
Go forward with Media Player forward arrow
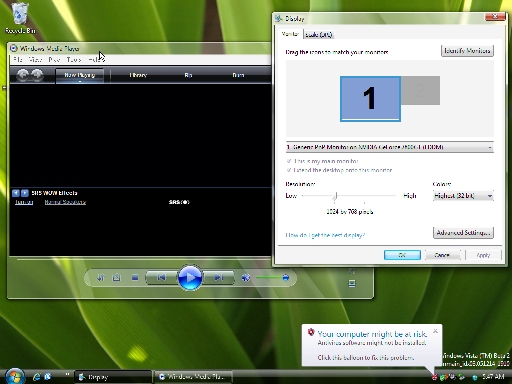(37, 75)
